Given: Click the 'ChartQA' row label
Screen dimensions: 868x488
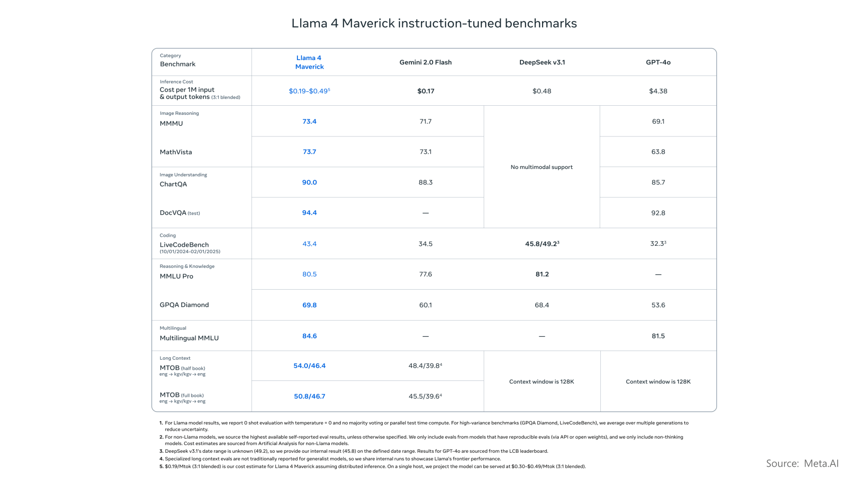Looking at the screenshot, I should click(173, 184).
